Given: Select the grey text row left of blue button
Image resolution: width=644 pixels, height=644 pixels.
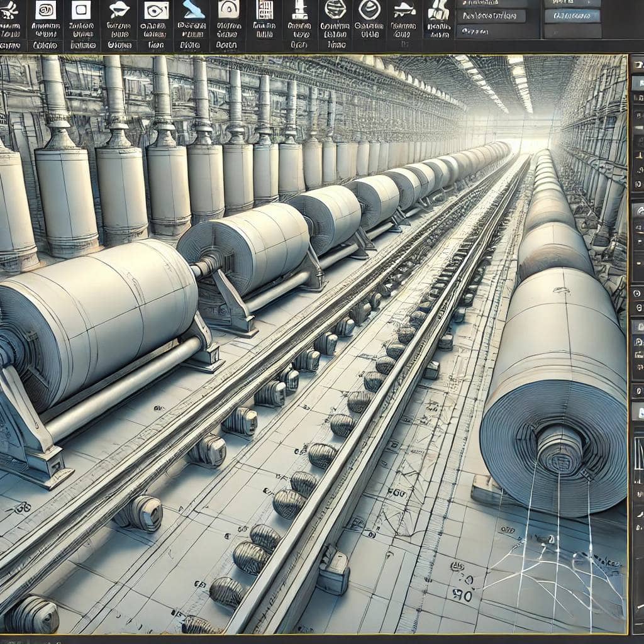Looking at the screenshot, I should (491, 16).
